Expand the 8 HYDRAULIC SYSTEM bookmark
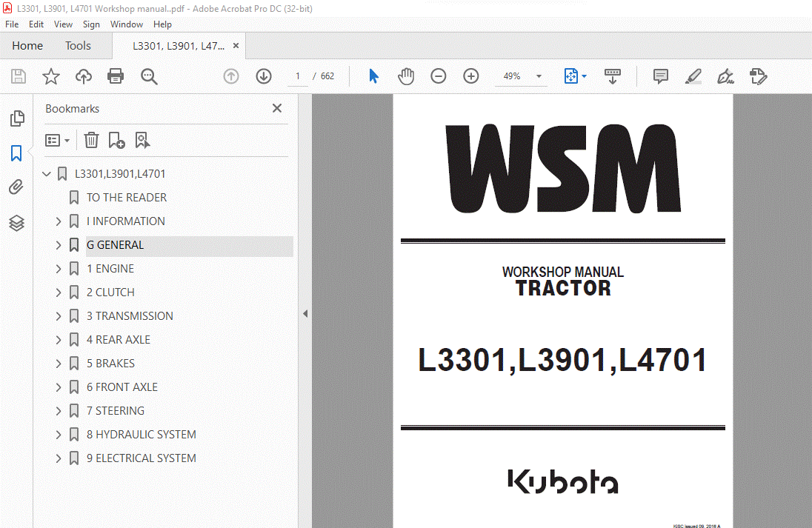The width and height of the screenshot is (812, 528). pos(59,435)
